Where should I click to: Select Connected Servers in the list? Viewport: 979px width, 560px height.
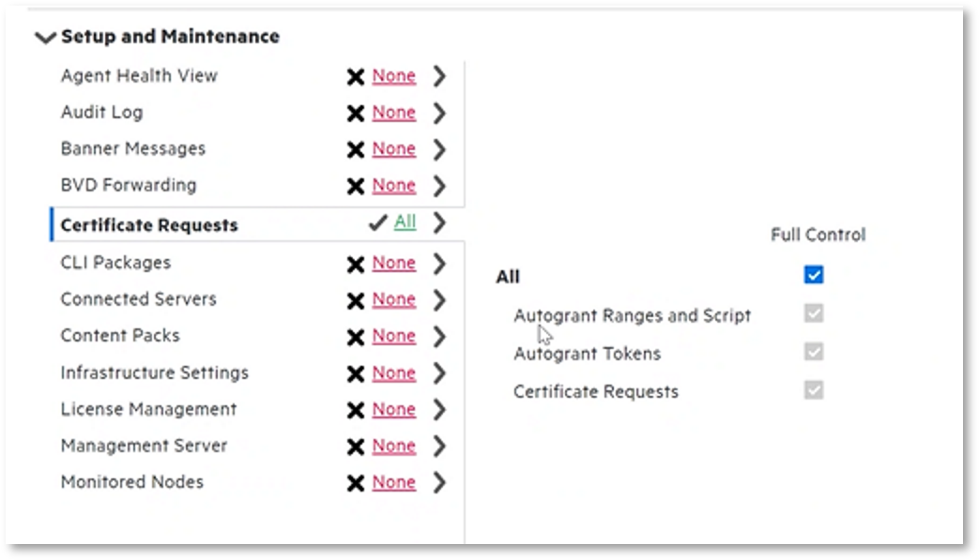pyautogui.click(x=138, y=299)
